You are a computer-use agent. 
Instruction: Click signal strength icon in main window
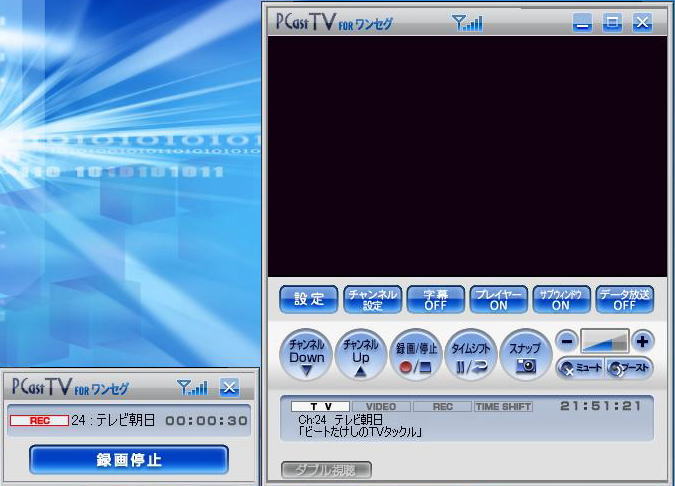point(467,22)
